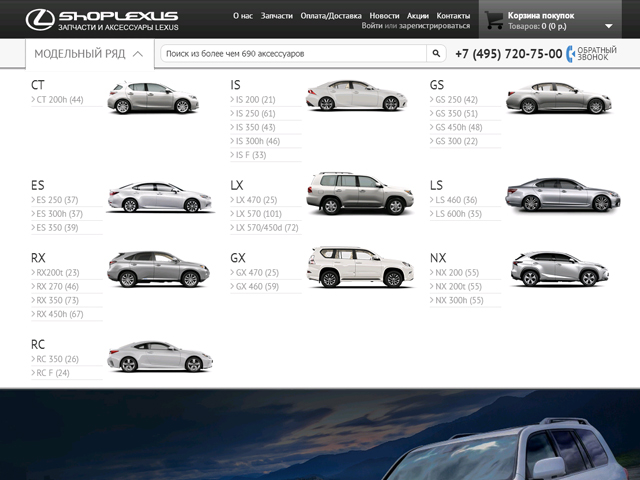This screenshot has width=640, height=480.
Task: Select ES 350 (39)
Action: pos(57,228)
